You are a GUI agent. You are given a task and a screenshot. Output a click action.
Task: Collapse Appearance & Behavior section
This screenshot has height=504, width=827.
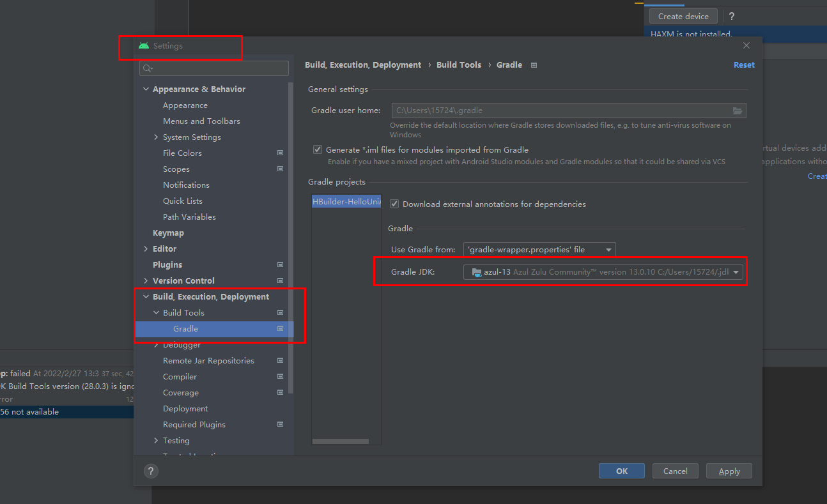pos(146,89)
